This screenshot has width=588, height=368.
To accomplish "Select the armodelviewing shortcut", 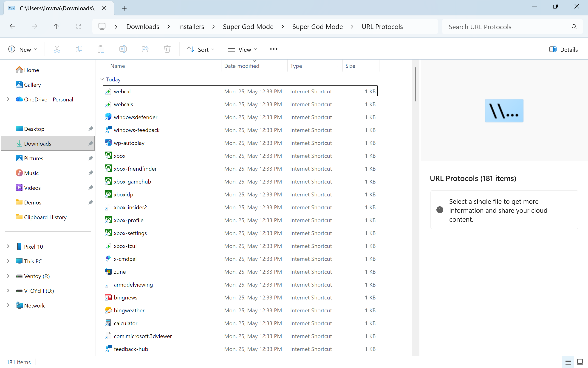I will coord(240,285).
